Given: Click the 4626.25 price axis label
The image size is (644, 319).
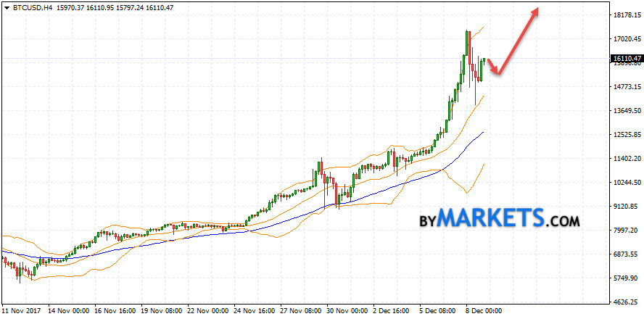Looking at the screenshot, I should coord(624,302).
